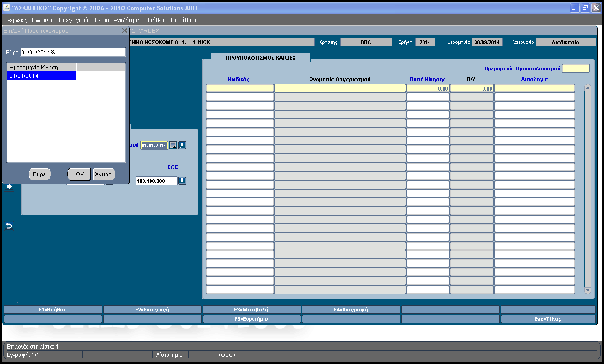Click the Αιτιολογία column heading
This screenshot has height=364, width=604.
[535, 79]
